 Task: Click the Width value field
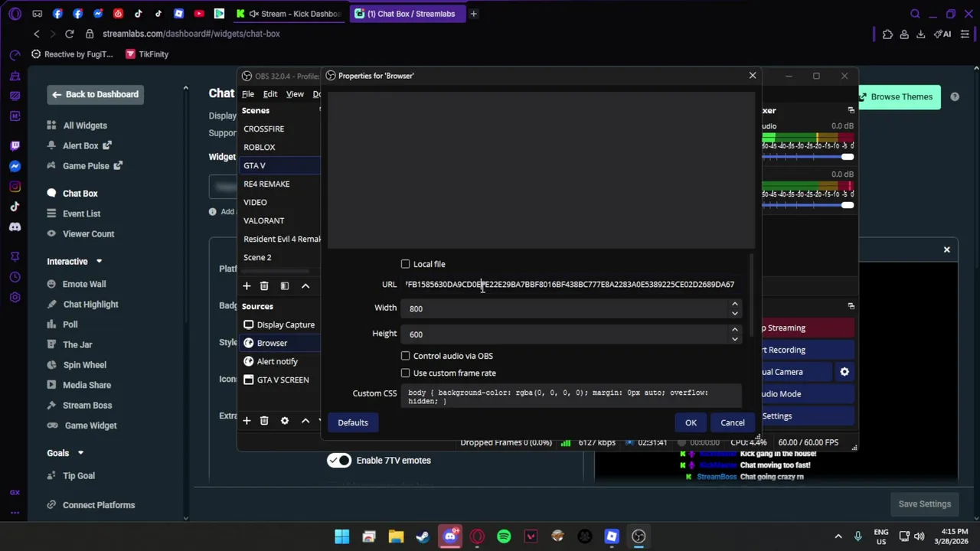click(565, 308)
